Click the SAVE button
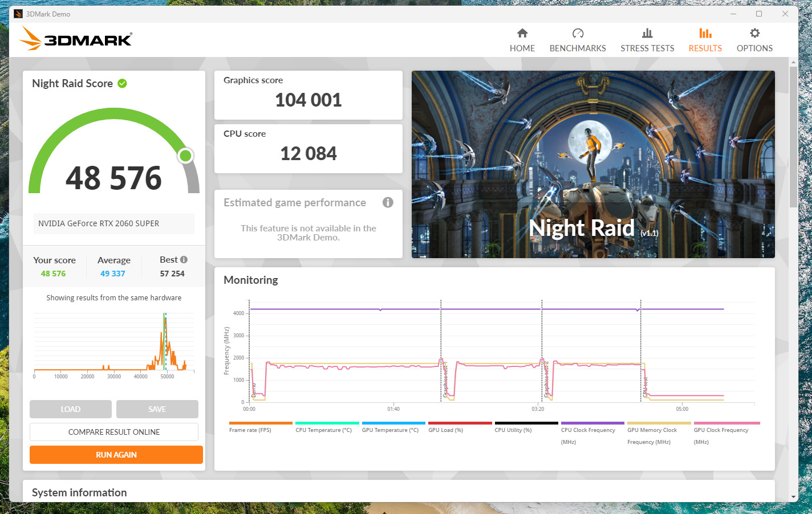812x514 pixels. (157, 409)
